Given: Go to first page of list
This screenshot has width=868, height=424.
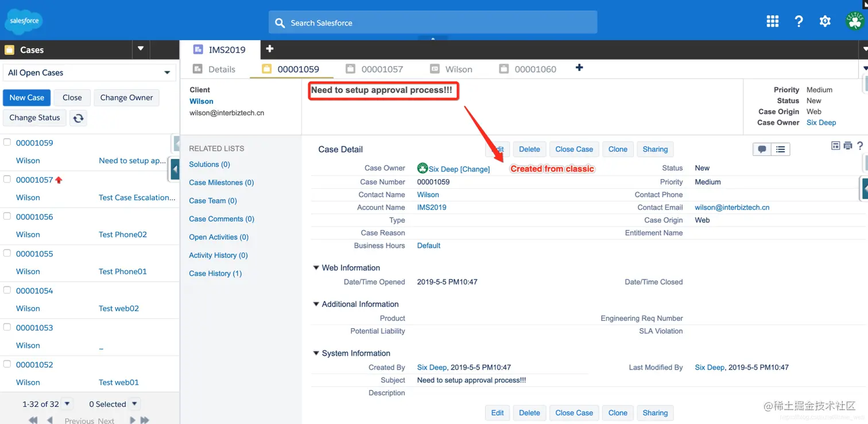Looking at the screenshot, I should 33,420.
